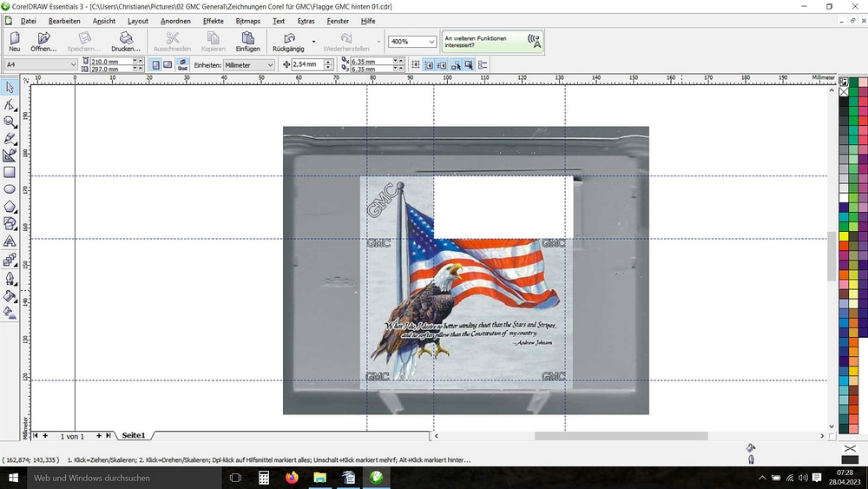Select the Zoom magnifier tool
The height and width of the screenshot is (489, 868).
click(x=10, y=122)
